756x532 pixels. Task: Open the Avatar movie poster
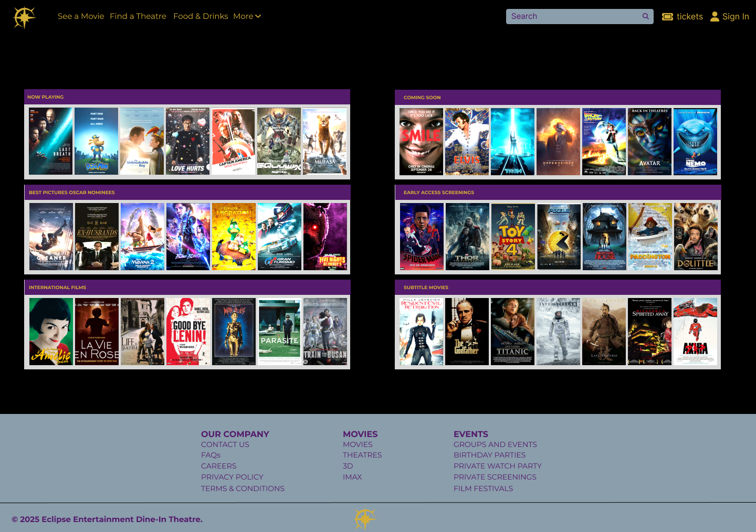coord(649,142)
